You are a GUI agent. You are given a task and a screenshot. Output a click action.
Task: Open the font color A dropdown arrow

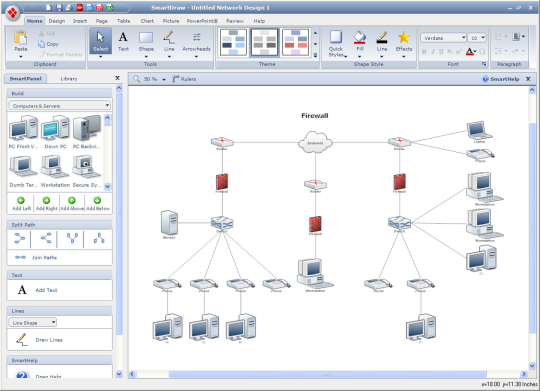(475, 52)
